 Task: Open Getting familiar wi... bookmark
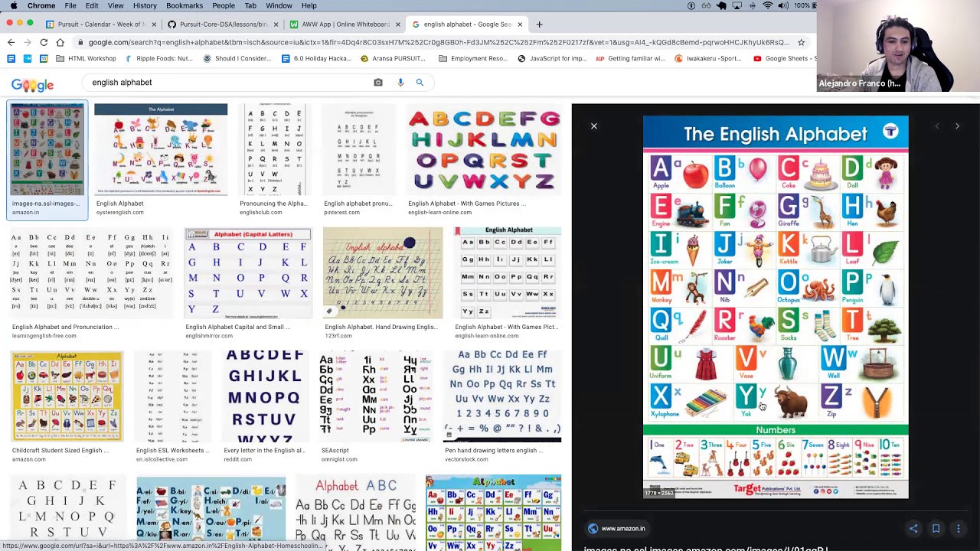tap(630, 58)
